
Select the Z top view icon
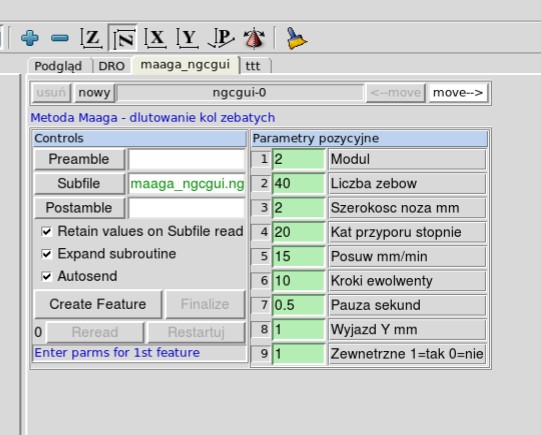[91, 38]
